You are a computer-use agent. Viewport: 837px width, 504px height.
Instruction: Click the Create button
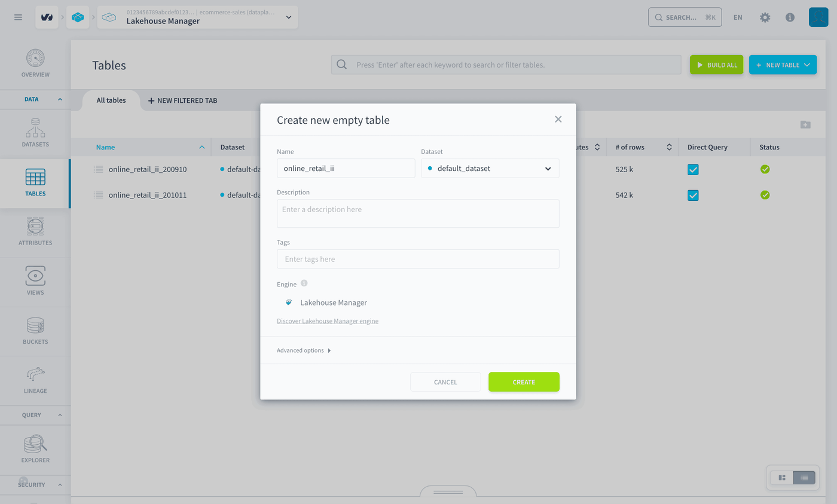tap(524, 382)
